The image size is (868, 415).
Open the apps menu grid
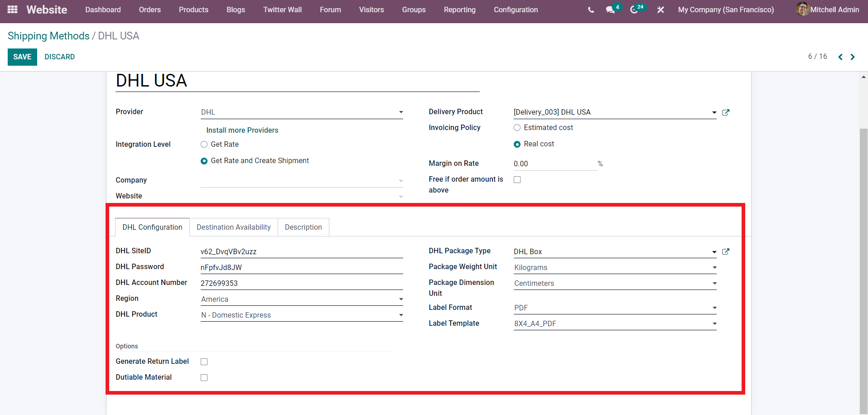12,9
